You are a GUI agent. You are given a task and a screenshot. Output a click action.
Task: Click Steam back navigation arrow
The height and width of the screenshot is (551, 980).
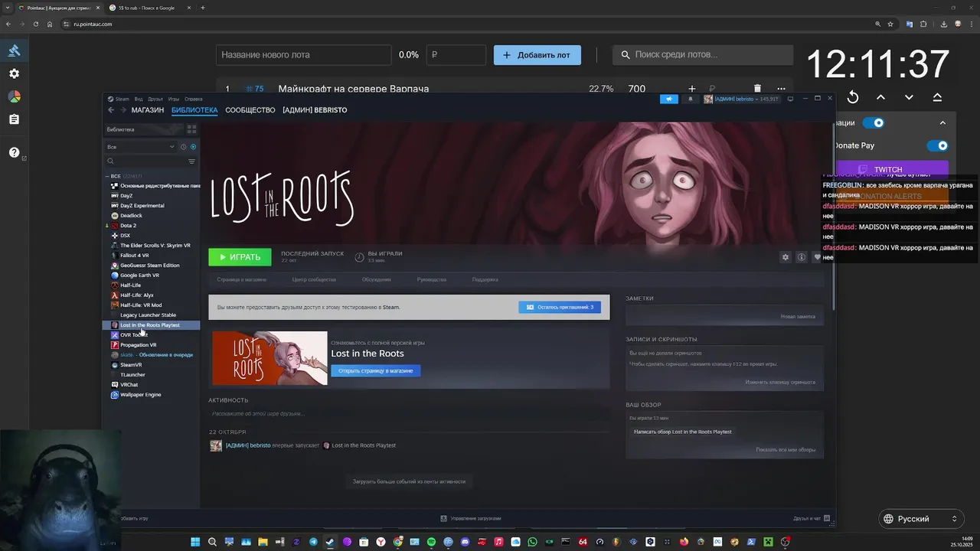pos(111,110)
